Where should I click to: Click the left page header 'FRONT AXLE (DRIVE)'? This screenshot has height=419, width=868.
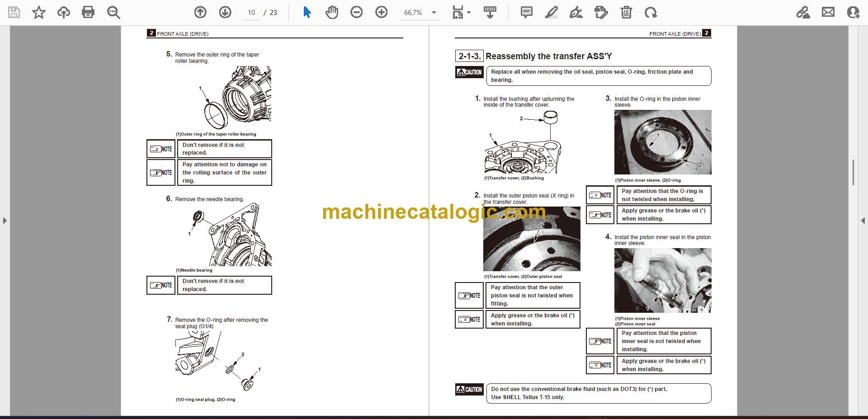tap(183, 34)
